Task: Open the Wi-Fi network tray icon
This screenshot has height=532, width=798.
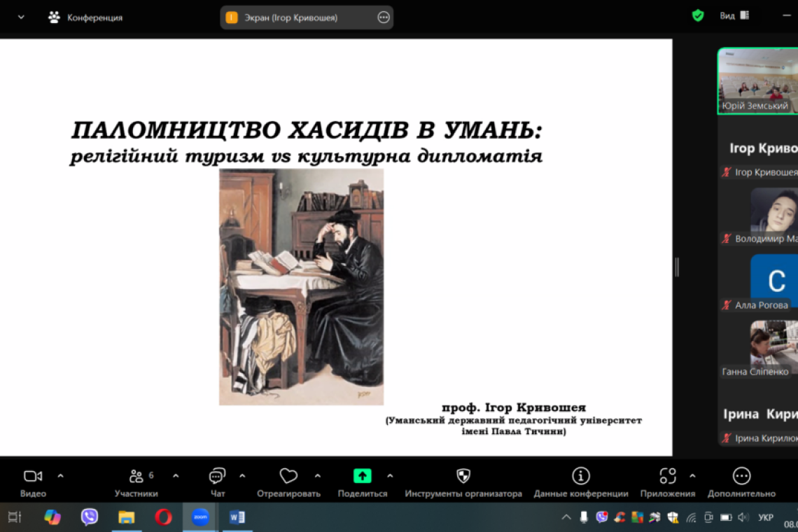Action: point(691,518)
